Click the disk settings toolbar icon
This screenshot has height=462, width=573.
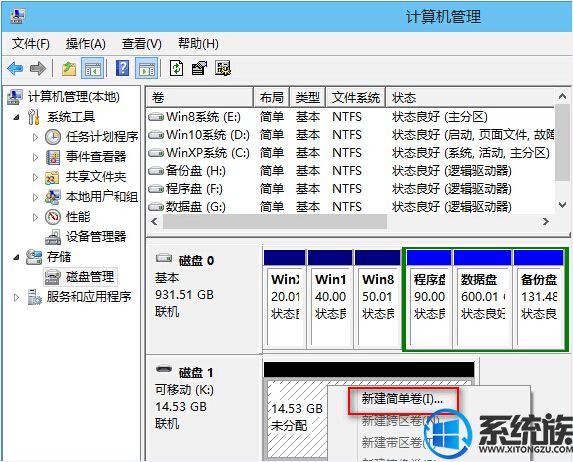(223, 68)
